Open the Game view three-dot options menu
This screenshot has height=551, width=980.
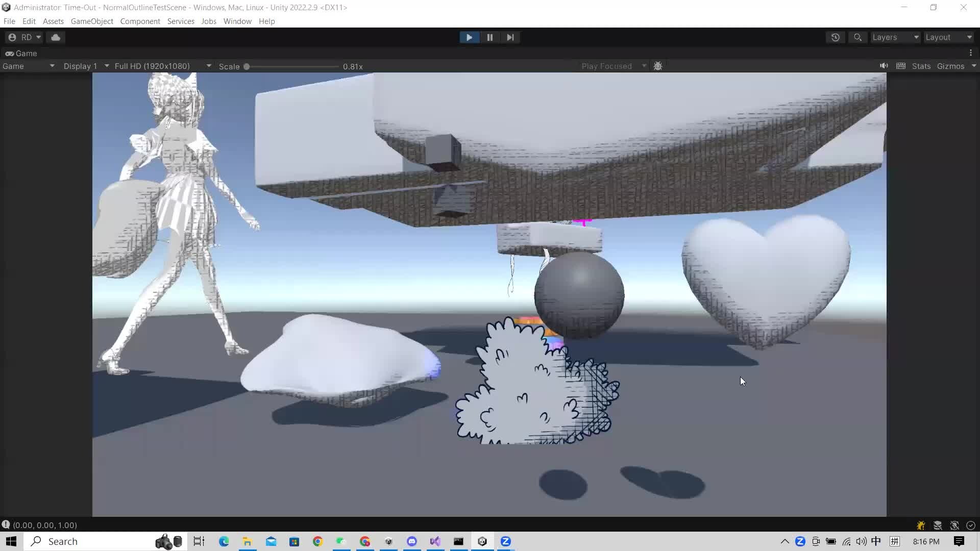(x=971, y=53)
